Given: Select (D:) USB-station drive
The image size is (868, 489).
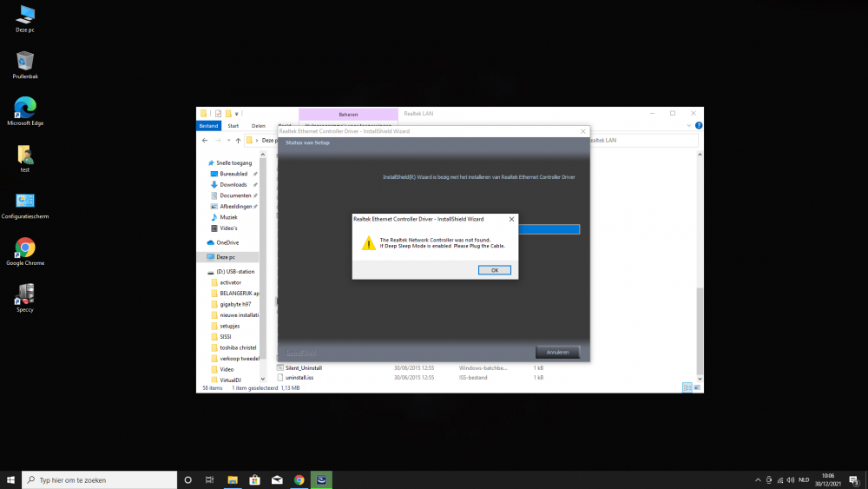Looking at the screenshot, I should click(235, 271).
